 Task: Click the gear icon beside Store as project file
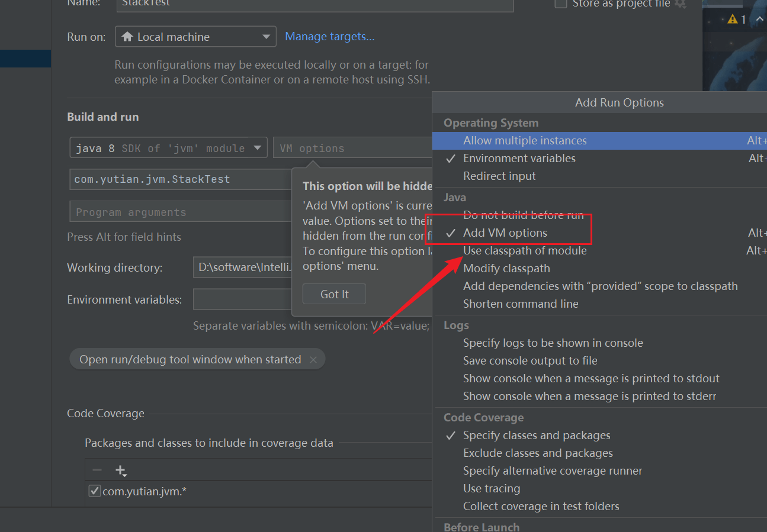(681, 4)
